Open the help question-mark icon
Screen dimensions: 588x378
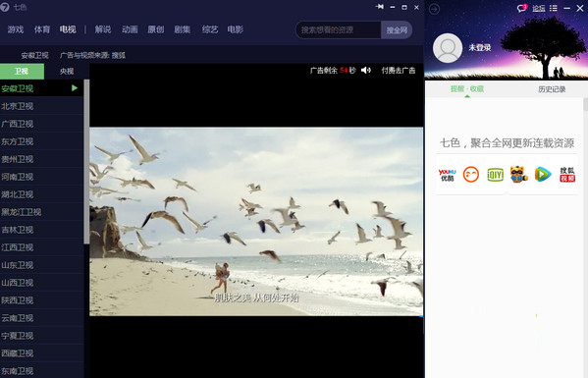(5, 7)
